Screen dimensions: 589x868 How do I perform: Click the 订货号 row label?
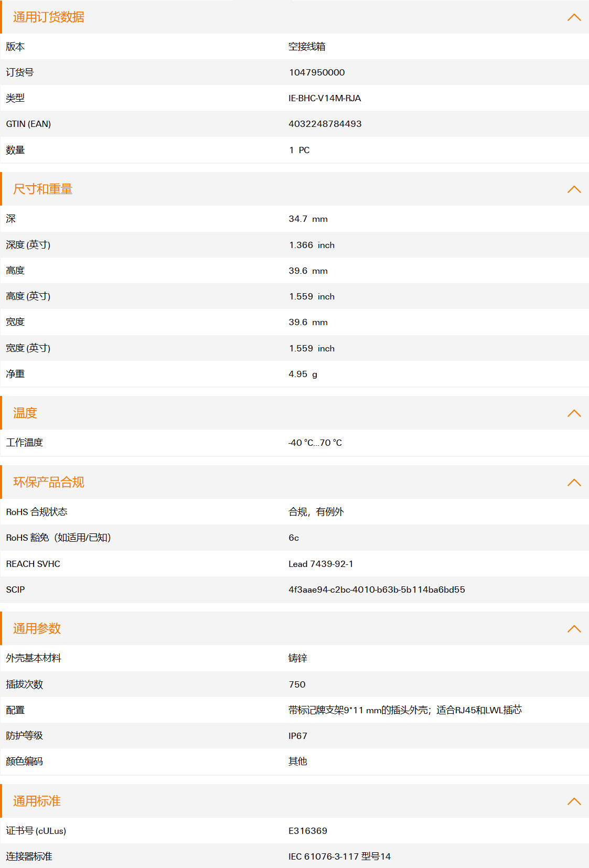point(20,72)
